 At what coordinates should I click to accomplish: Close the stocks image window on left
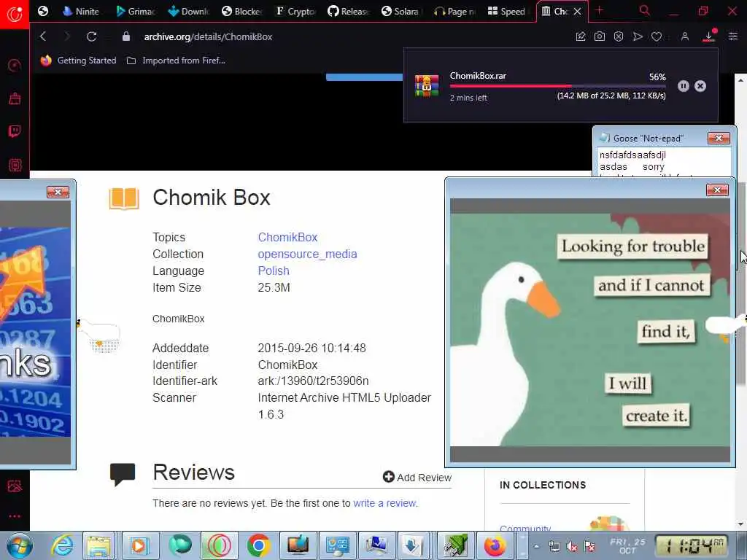[x=58, y=192]
